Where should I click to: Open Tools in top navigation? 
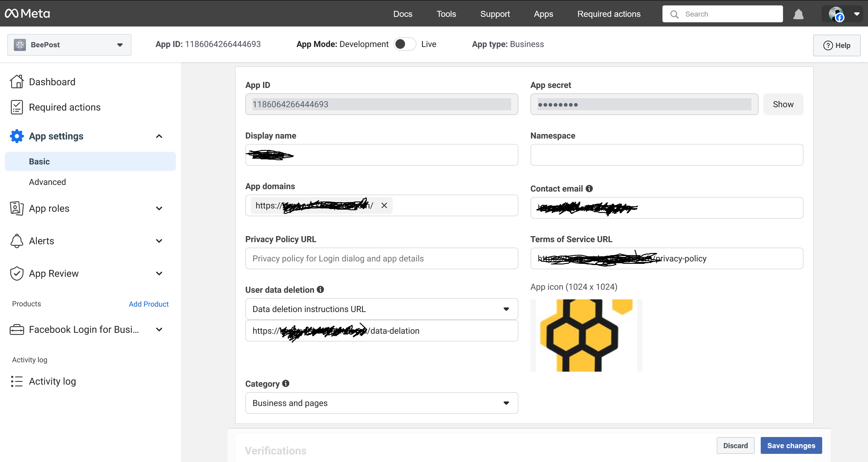point(446,14)
